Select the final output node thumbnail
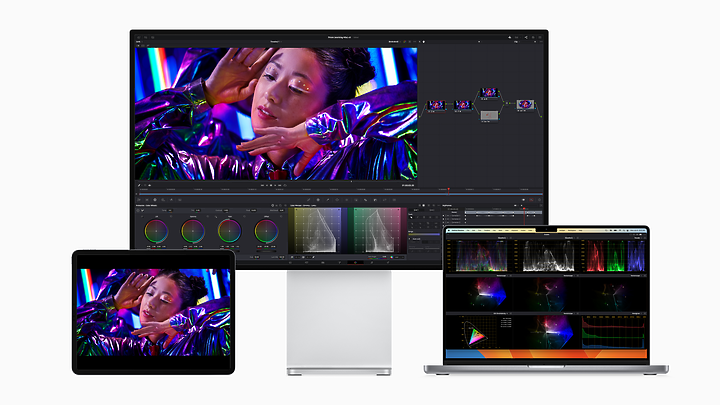The image size is (720, 405). point(525,104)
